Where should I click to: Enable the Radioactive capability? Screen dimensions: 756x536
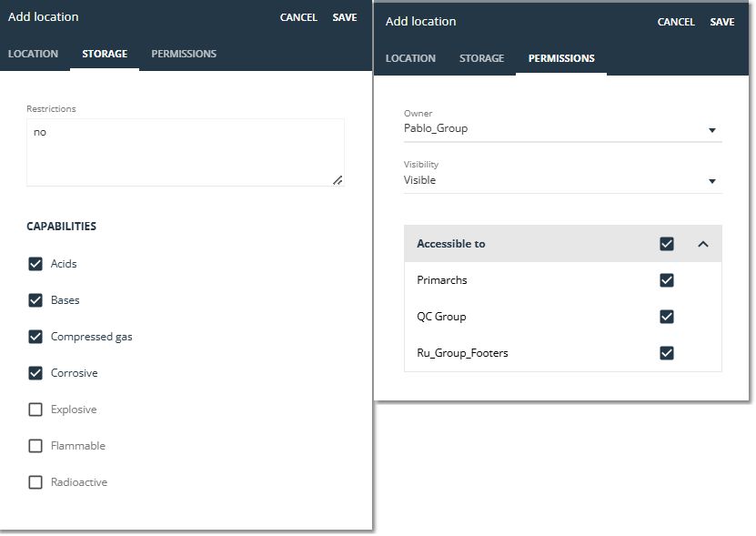coord(35,482)
